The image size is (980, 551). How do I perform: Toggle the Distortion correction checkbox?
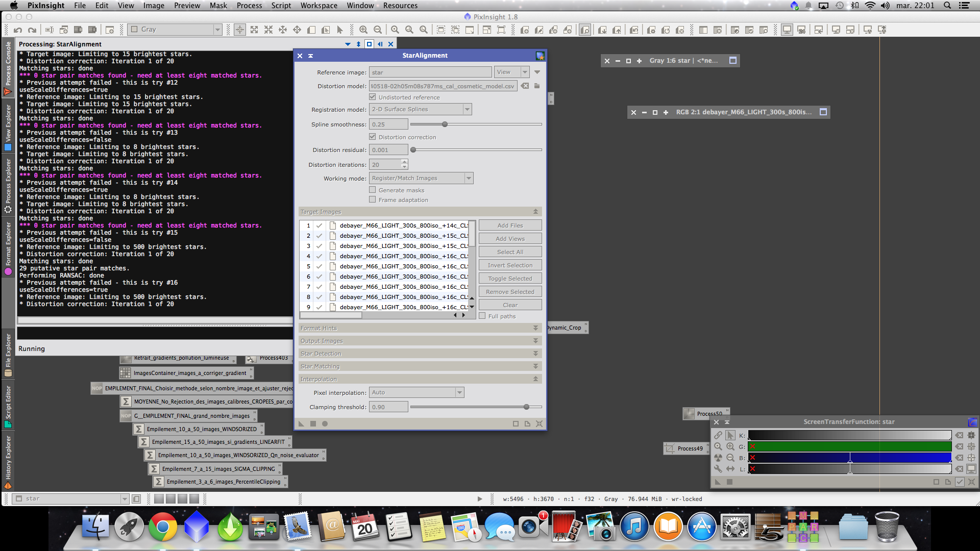373,137
